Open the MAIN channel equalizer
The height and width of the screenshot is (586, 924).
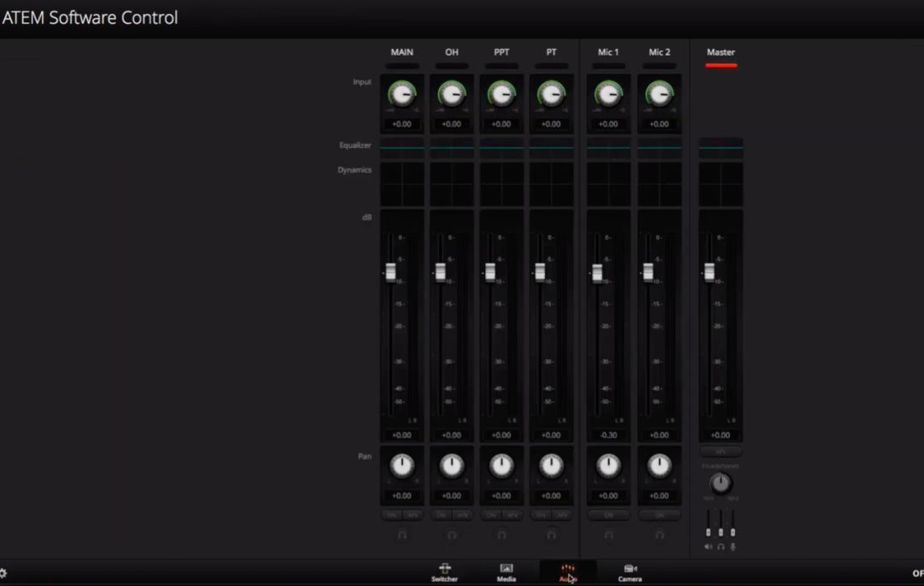tap(402, 147)
